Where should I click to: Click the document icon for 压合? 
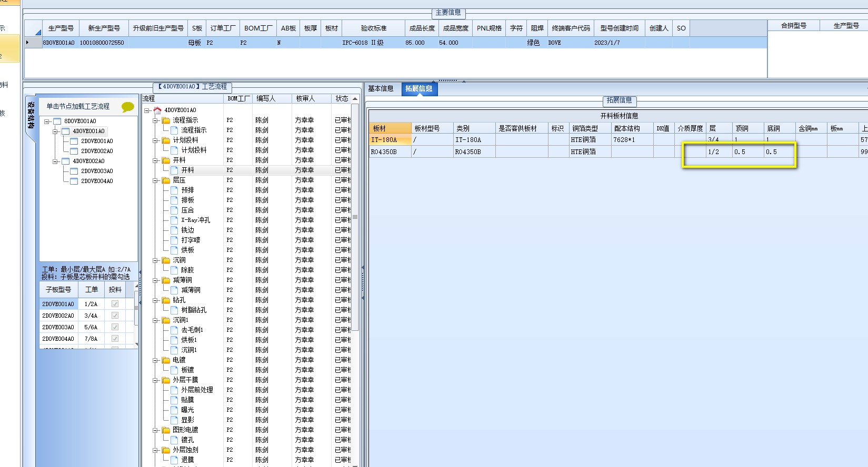click(x=174, y=210)
